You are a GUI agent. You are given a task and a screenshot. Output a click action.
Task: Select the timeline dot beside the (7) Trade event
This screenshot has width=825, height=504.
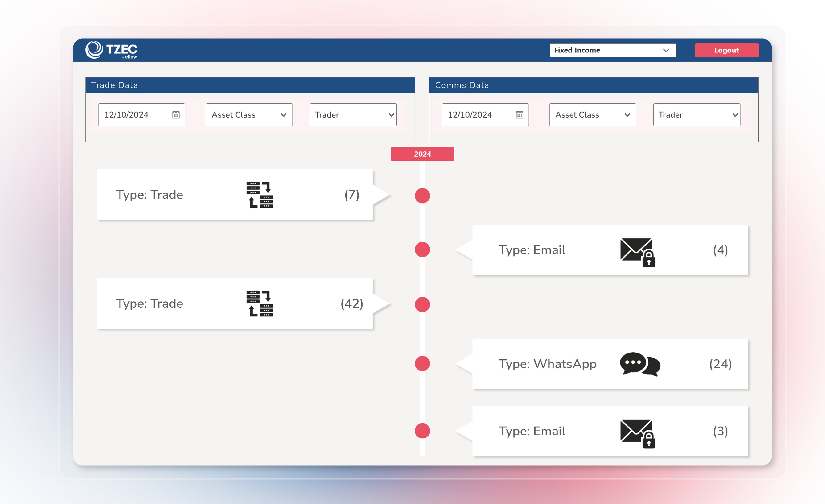[422, 196]
